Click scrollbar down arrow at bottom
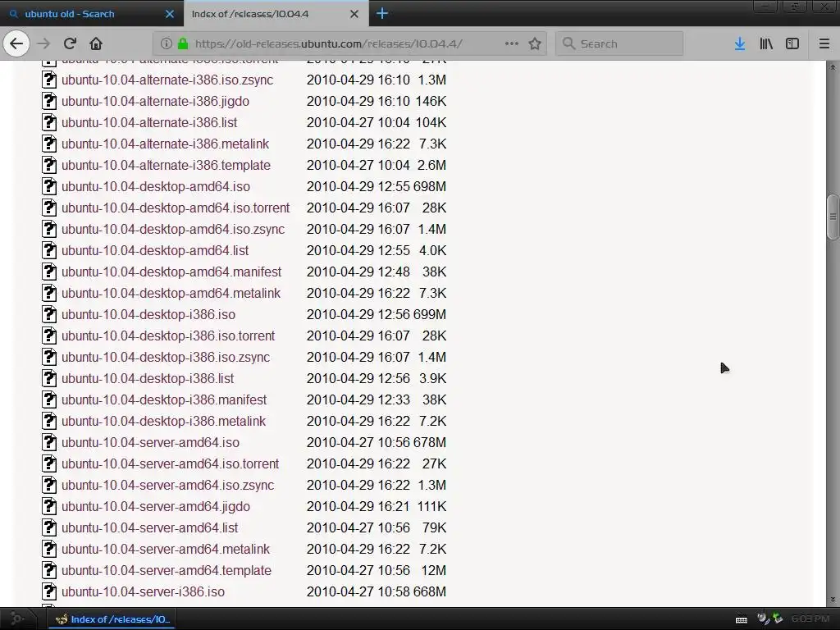This screenshot has height=630, width=840. point(833,600)
